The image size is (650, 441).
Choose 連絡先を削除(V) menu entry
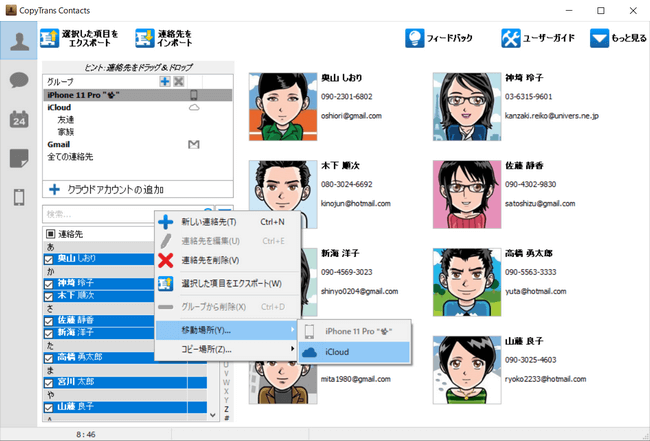point(227,260)
